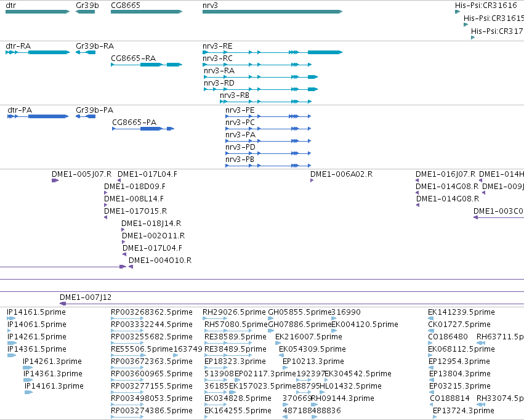Select transcript nrv3-RB
Image resolution: width=524 pixels, height=420 pixels.
click(x=265, y=102)
